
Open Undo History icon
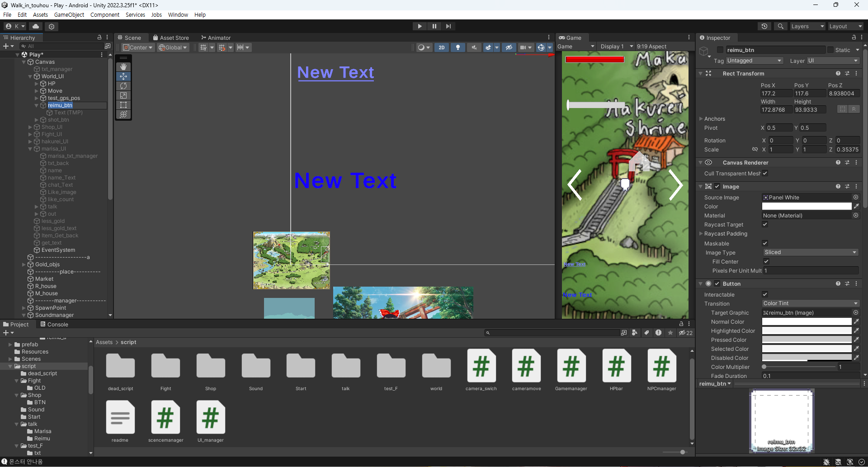click(764, 26)
